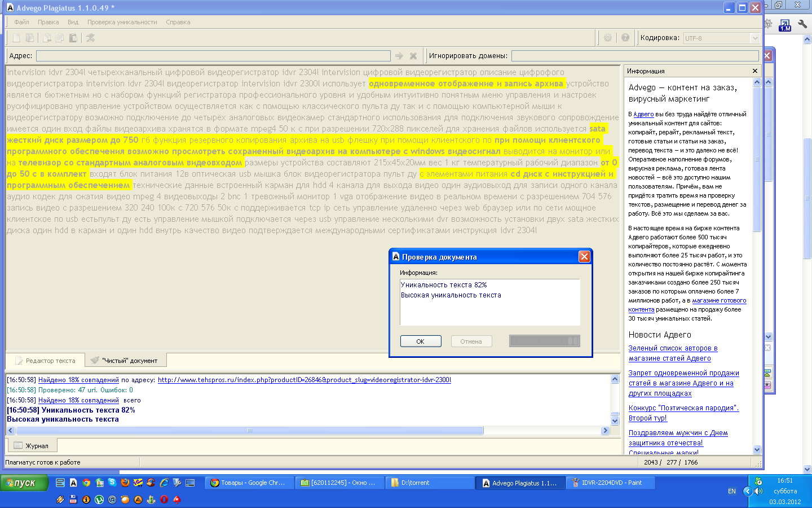812x508 pixels.
Task: Close the Проверка документа dialog
Action: pos(584,256)
